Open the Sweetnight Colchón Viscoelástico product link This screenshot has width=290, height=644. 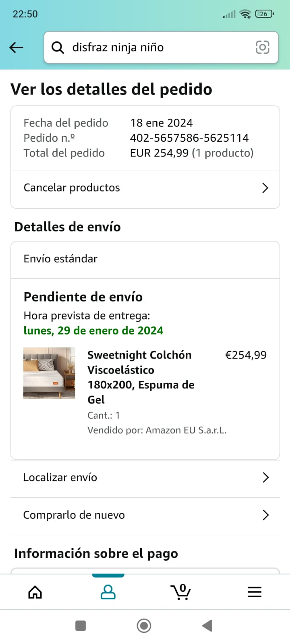[141, 377]
